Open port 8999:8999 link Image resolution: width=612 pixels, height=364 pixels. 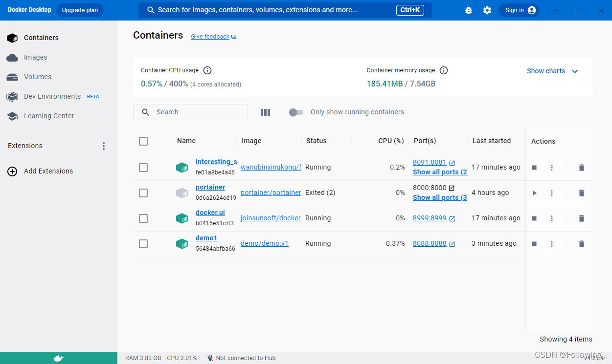click(430, 218)
